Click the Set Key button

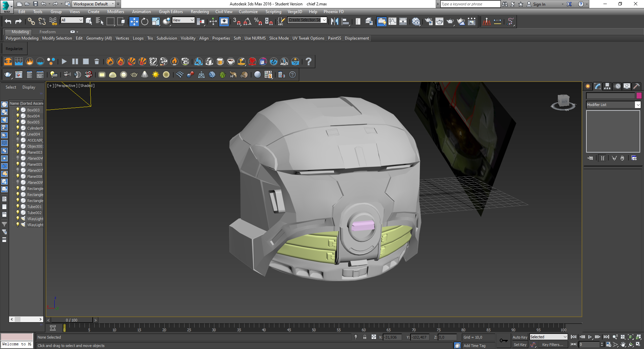[520, 345]
